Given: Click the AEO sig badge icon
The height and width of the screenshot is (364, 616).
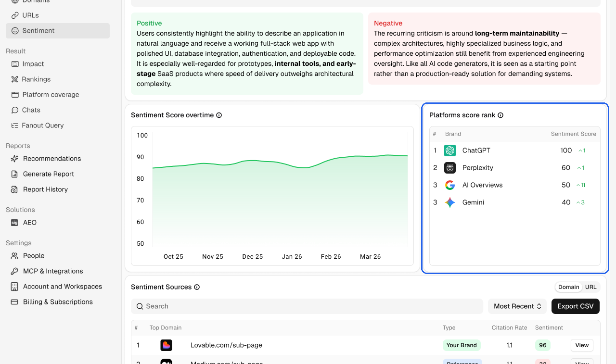Looking at the screenshot, I should pos(14,223).
